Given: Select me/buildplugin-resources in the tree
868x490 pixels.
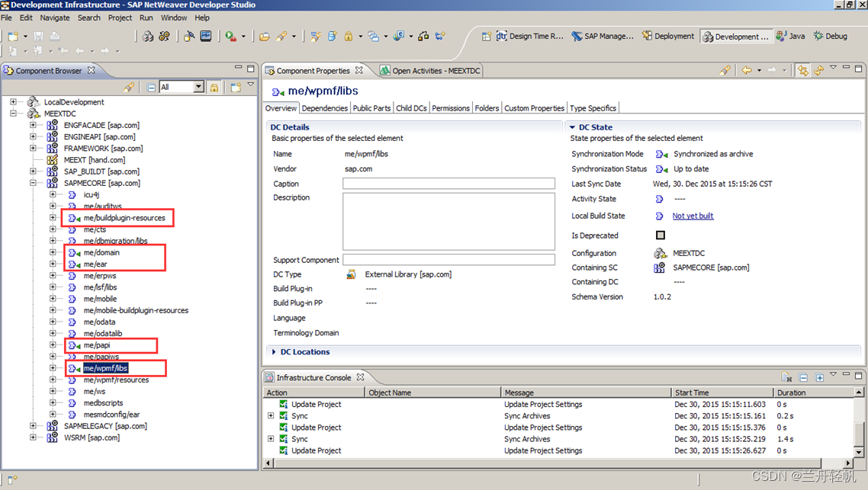Looking at the screenshot, I should tap(124, 218).
